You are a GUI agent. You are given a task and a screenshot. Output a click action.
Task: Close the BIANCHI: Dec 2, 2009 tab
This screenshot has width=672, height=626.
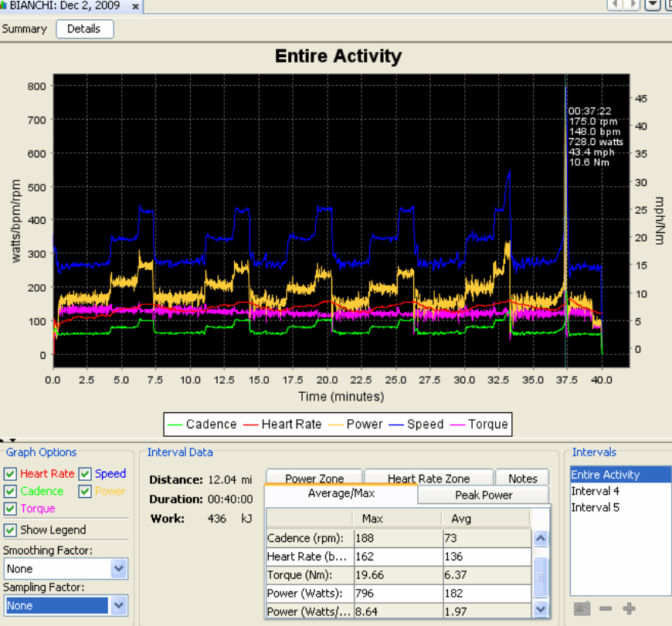135,6
